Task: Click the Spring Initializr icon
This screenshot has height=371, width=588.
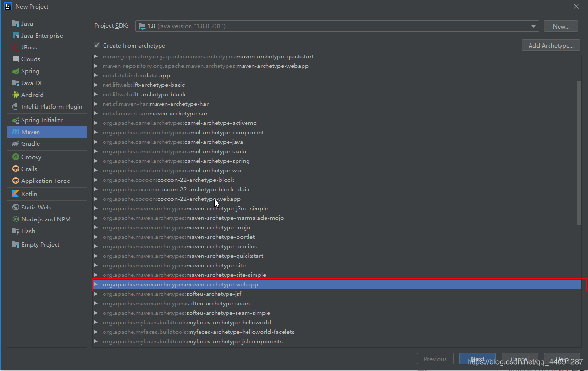Action: (x=16, y=120)
